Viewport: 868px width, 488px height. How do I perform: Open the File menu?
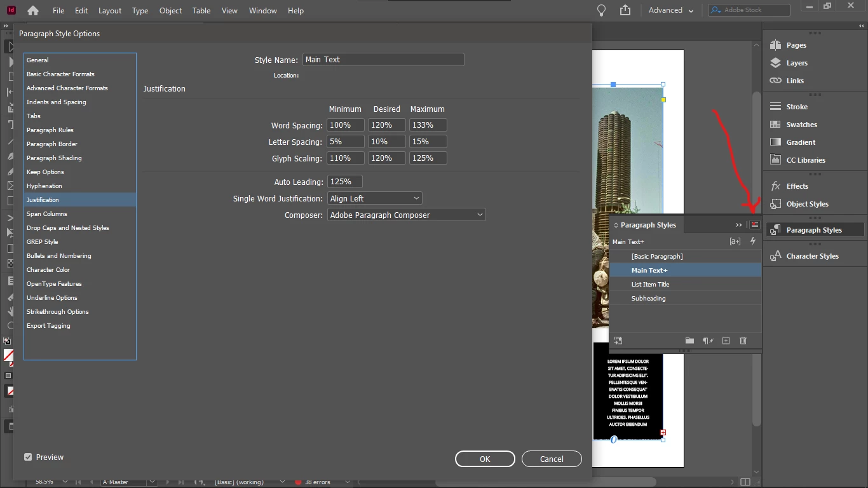(58, 11)
